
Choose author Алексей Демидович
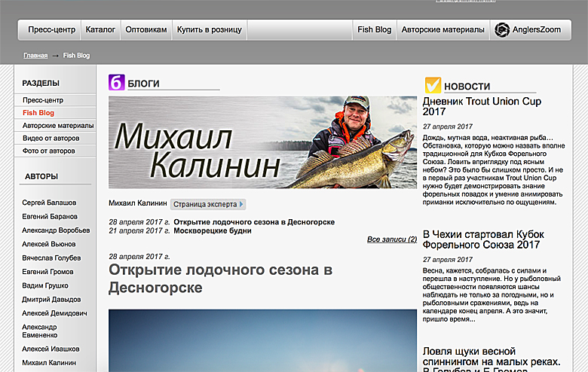pos(54,313)
